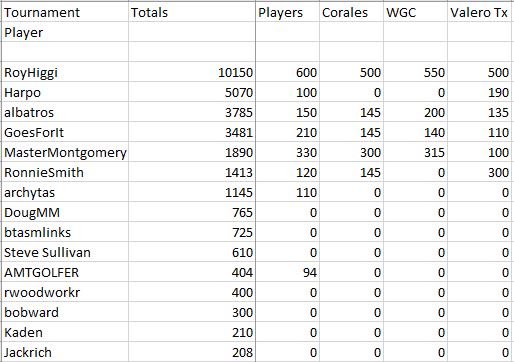Viewport: 514px width, 362px height.
Task: Select the Corales column header cell
Action: [351, 12]
